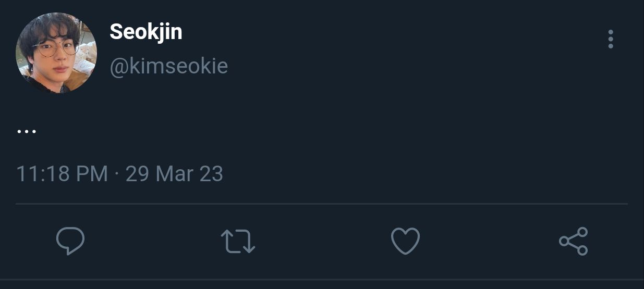View Seokjin's profile picture

(x=56, y=53)
